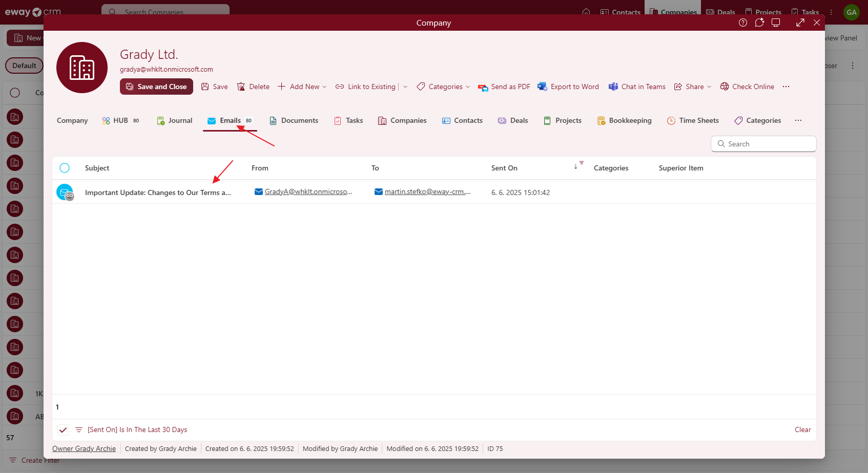Open the Add New dropdown
The width and height of the screenshot is (868, 473).
pyautogui.click(x=302, y=87)
